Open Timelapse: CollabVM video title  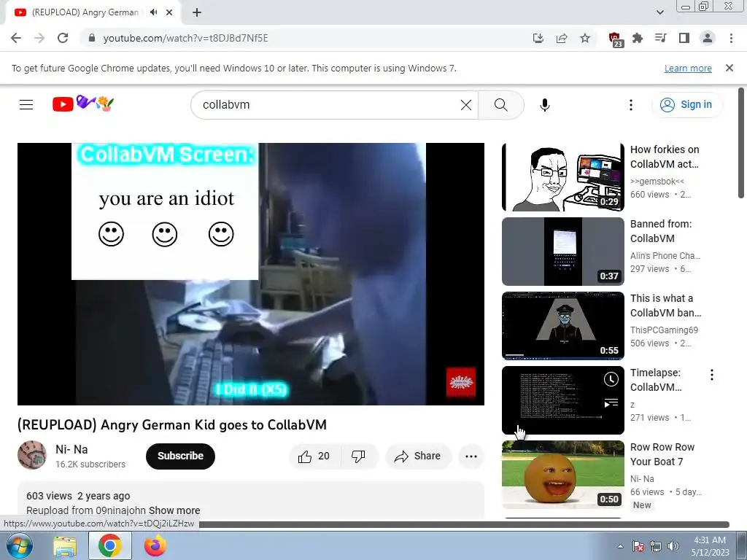656,380
